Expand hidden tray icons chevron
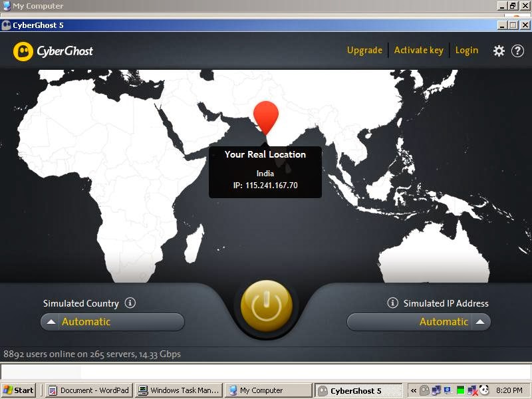Image resolution: width=532 pixels, height=399 pixels. pos(413,390)
